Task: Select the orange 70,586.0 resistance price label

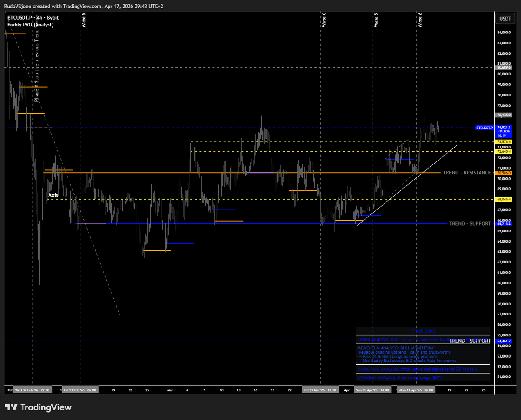Action: point(504,173)
